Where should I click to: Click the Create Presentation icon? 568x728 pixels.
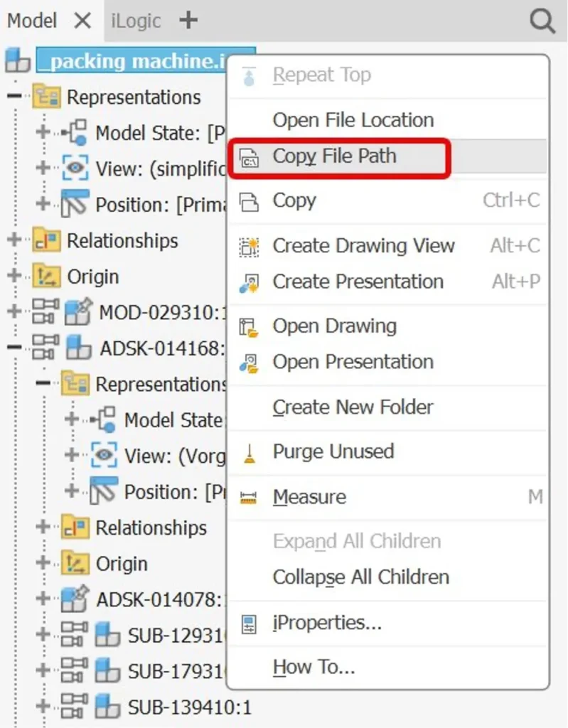pos(250,282)
